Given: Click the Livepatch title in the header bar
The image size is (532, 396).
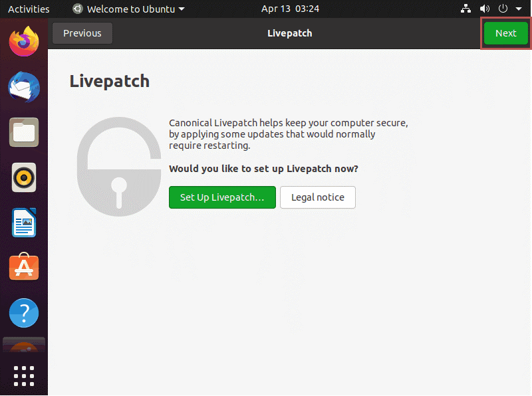Looking at the screenshot, I should pos(290,33).
